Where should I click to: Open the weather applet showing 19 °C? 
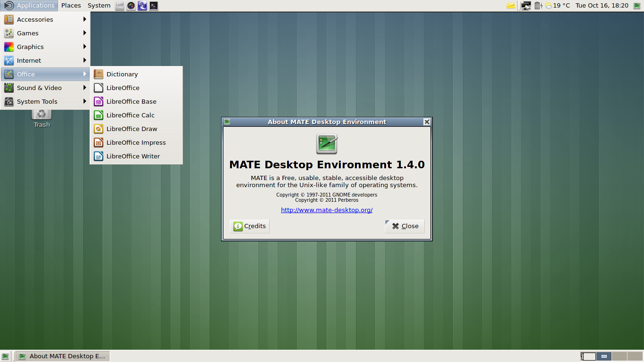pos(557,6)
